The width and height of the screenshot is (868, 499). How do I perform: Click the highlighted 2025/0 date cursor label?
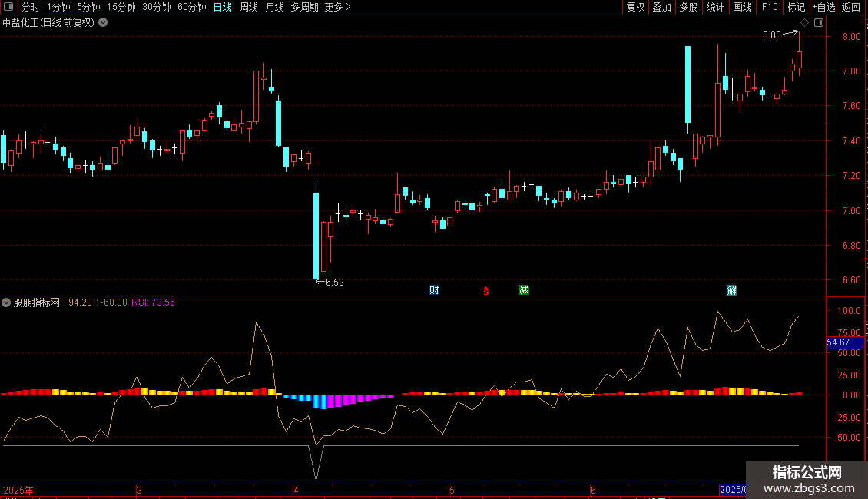point(732,490)
